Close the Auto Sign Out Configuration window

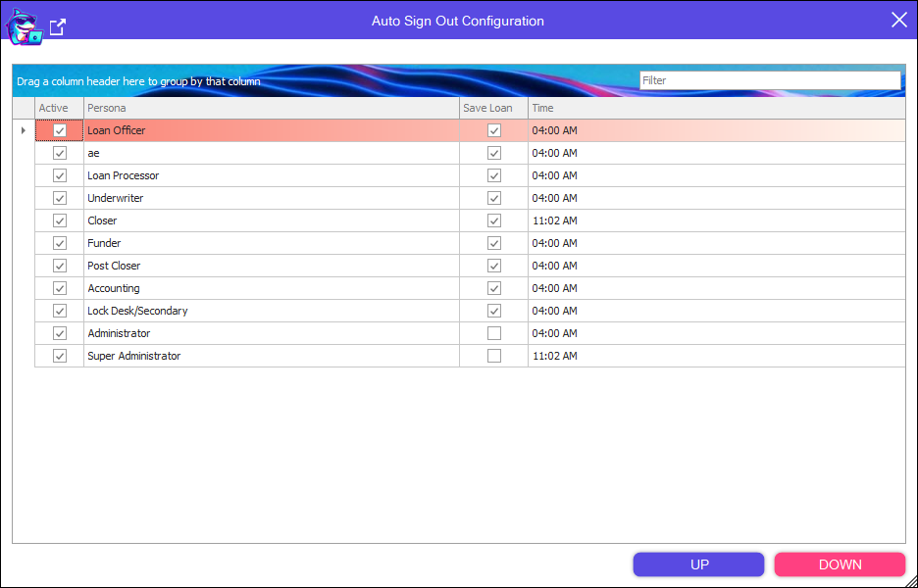(898, 21)
